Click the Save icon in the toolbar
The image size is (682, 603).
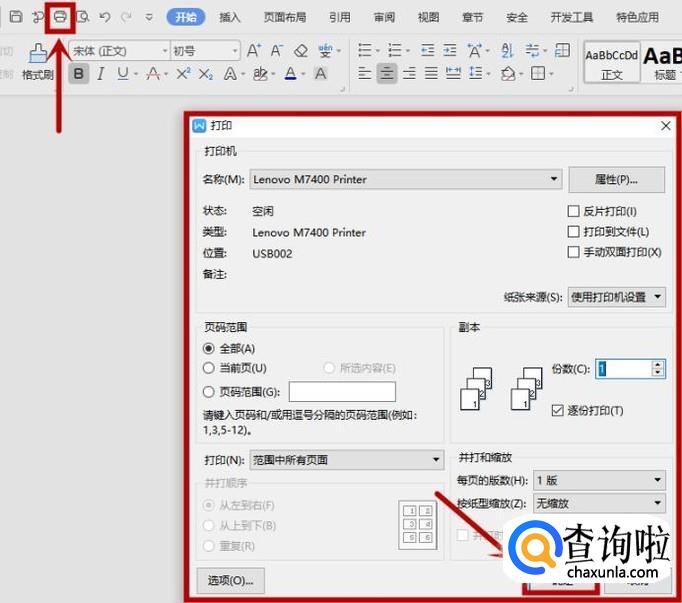click(15, 17)
